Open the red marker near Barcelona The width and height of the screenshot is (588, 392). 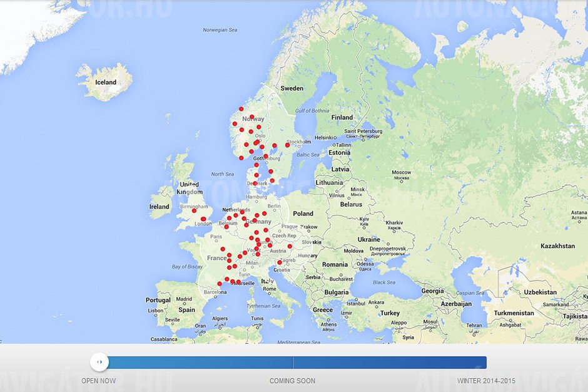(x=220, y=284)
